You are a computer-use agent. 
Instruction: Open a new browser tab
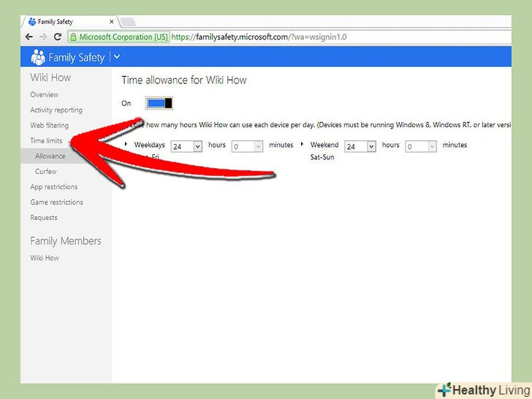128,22
